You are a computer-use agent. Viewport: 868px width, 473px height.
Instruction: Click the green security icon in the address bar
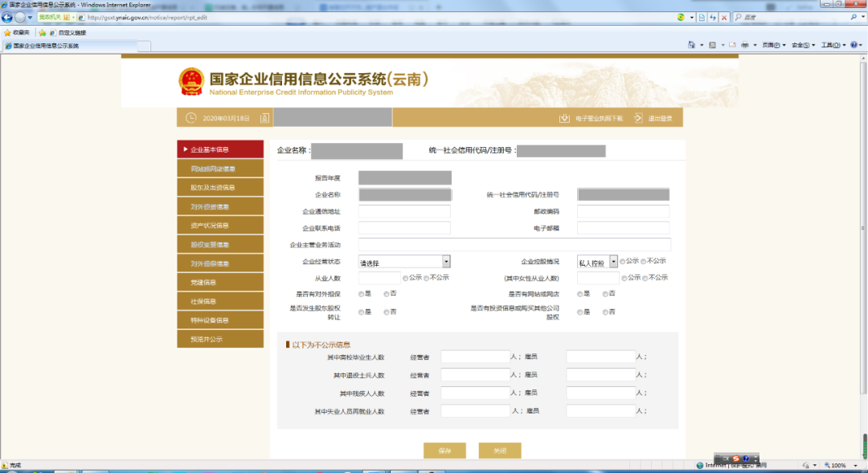tap(681, 18)
